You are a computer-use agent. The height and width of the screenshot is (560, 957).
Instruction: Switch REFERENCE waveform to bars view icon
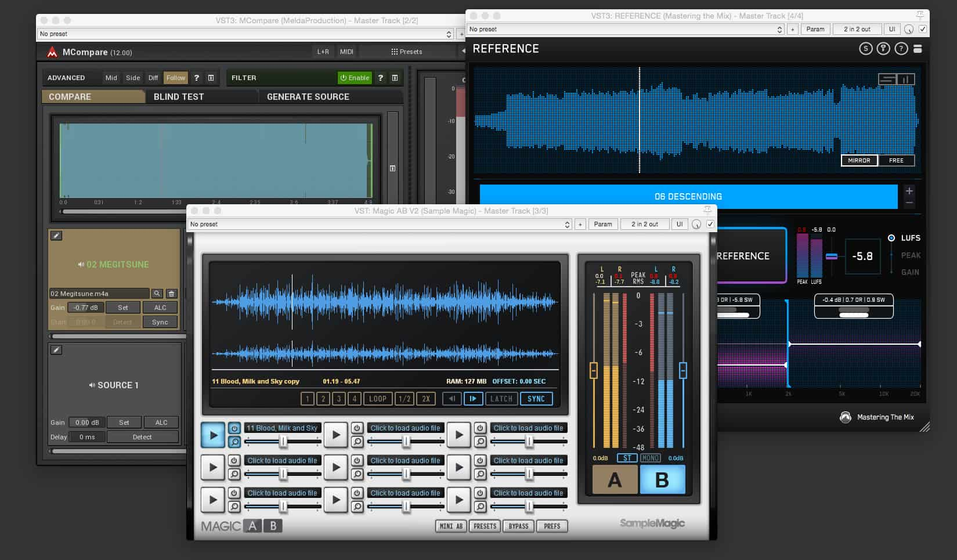(906, 79)
